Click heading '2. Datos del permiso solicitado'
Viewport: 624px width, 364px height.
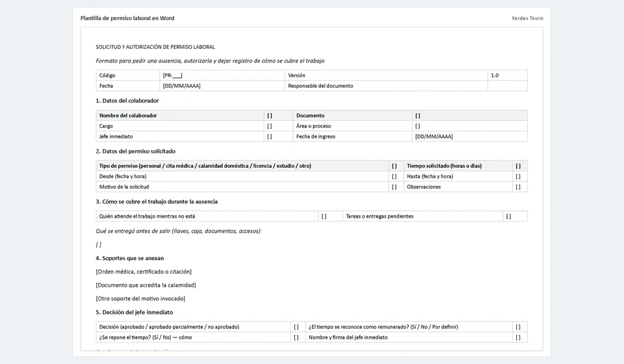(x=135, y=151)
